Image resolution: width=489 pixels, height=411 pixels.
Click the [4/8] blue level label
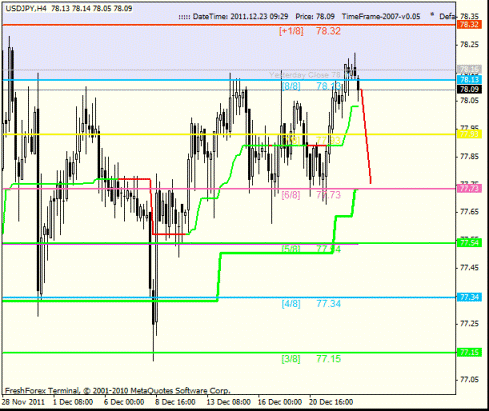click(291, 304)
